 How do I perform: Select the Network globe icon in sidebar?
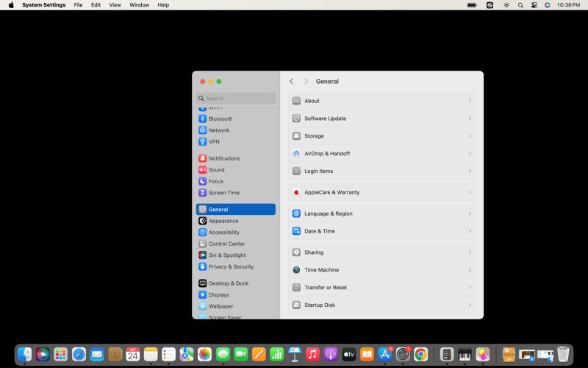(202, 130)
